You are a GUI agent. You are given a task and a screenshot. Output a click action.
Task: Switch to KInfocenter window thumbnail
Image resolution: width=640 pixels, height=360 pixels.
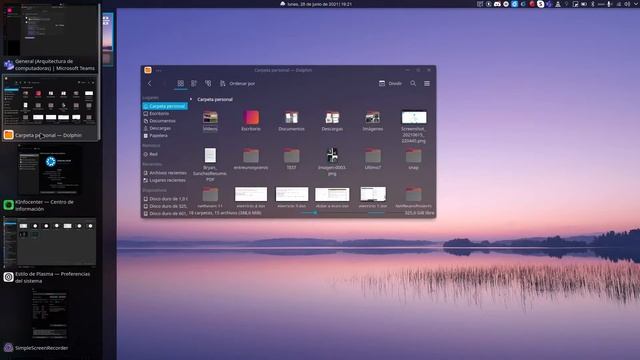pos(49,169)
